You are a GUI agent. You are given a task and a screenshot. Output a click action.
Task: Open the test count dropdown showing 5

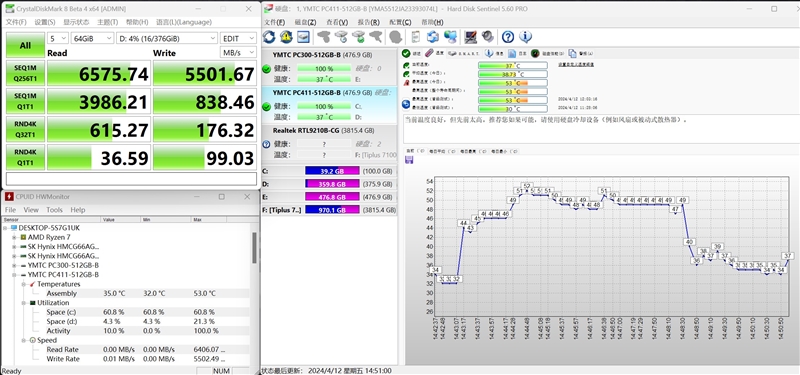(58, 38)
